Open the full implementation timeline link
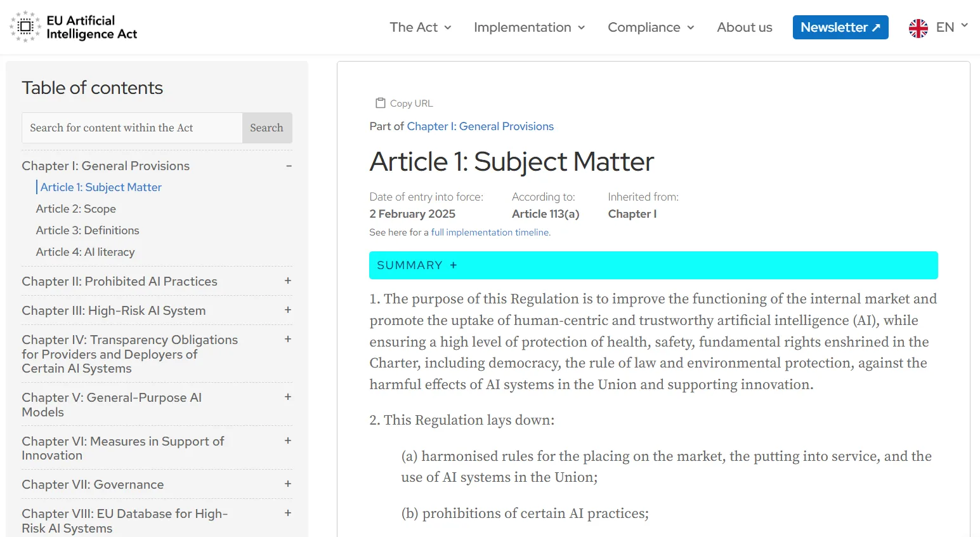980x537 pixels. coord(490,232)
